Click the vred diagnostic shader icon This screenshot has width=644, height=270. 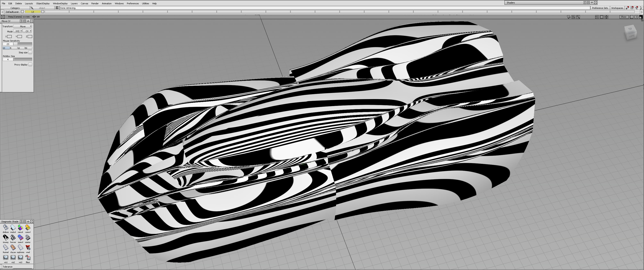[28, 247]
